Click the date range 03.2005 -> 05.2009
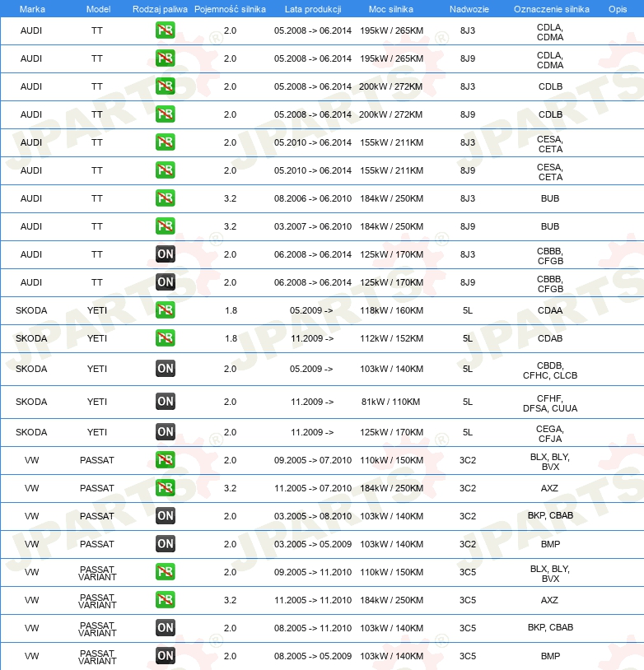 (x=313, y=544)
